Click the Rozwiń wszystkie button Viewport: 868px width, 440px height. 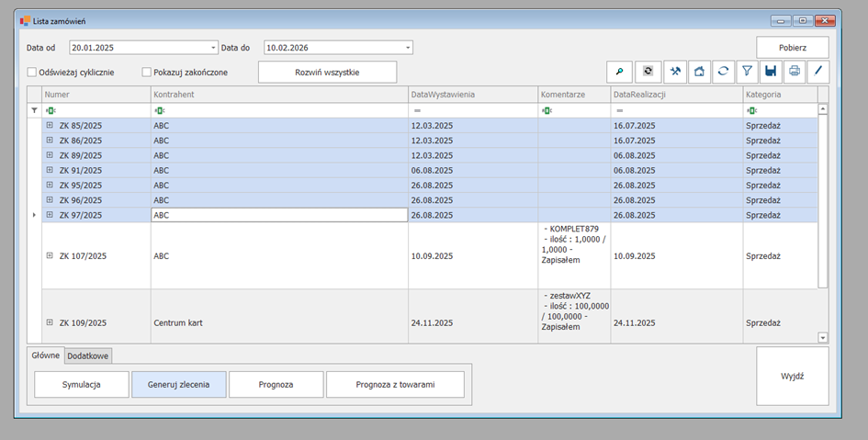click(327, 72)
